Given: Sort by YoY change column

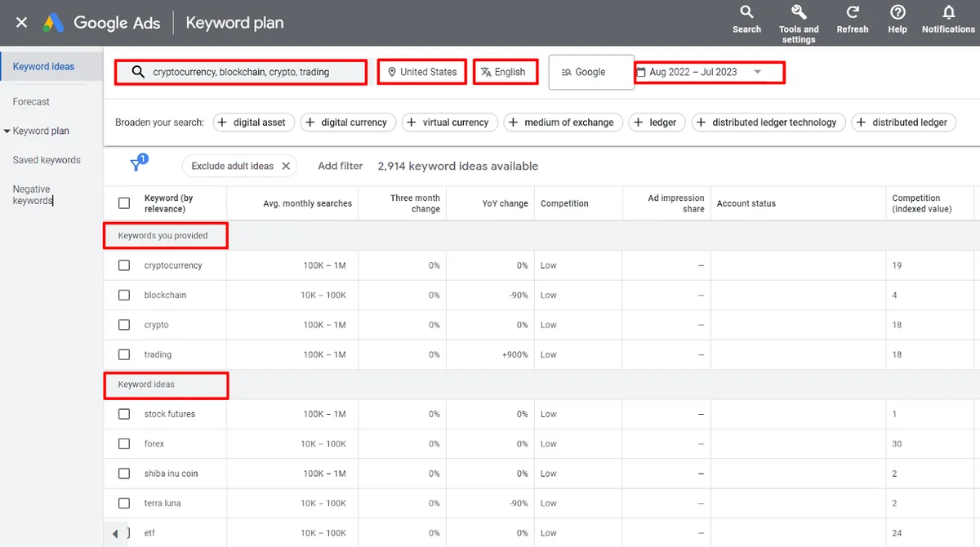Looking at the screenshot, I should point(505,203).
